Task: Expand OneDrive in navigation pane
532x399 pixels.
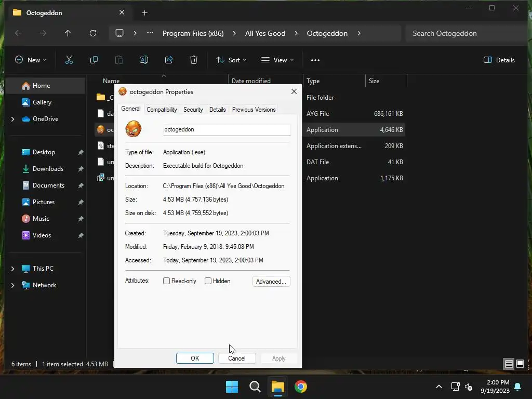Action: pyautogui.click(x=12, y=119)
